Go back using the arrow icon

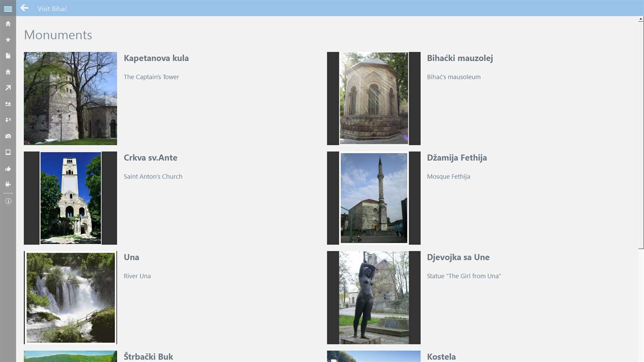click(24, 8)
